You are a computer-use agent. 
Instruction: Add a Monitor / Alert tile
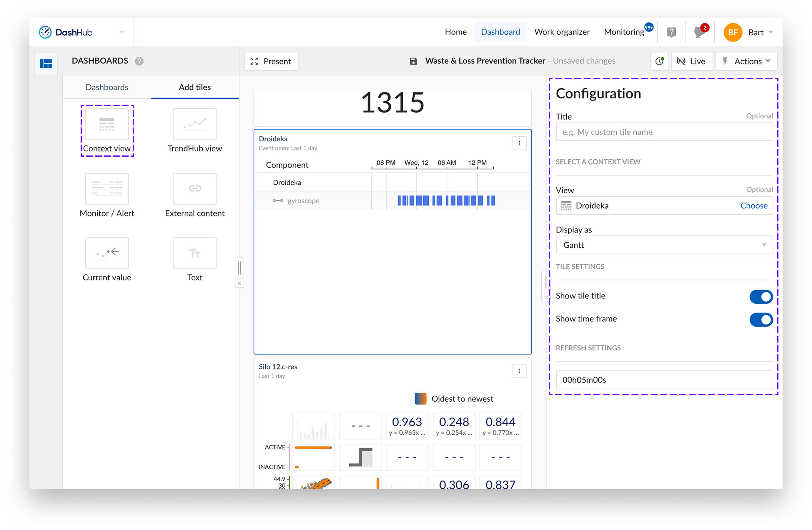107,189
